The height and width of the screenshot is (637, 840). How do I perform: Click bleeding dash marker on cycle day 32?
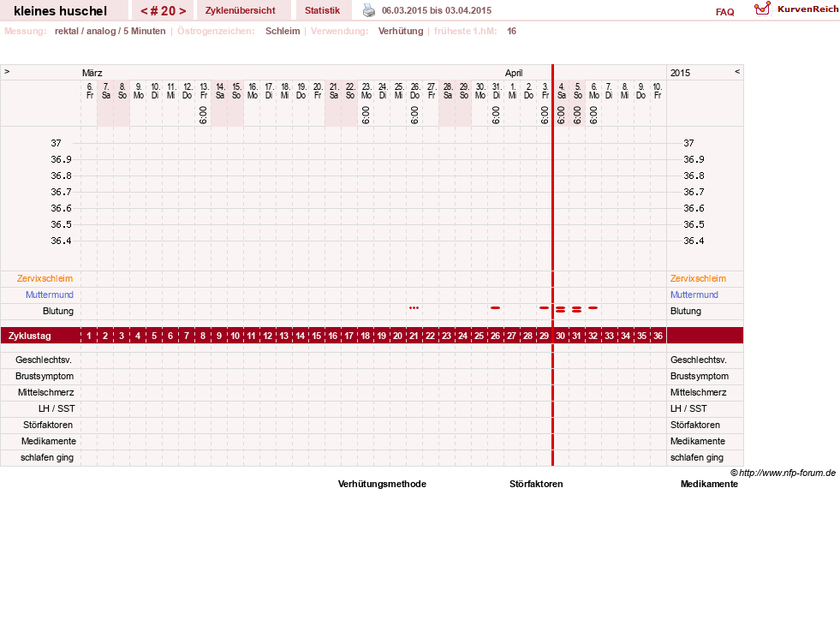pyautogui.click(x=593, y=308)
